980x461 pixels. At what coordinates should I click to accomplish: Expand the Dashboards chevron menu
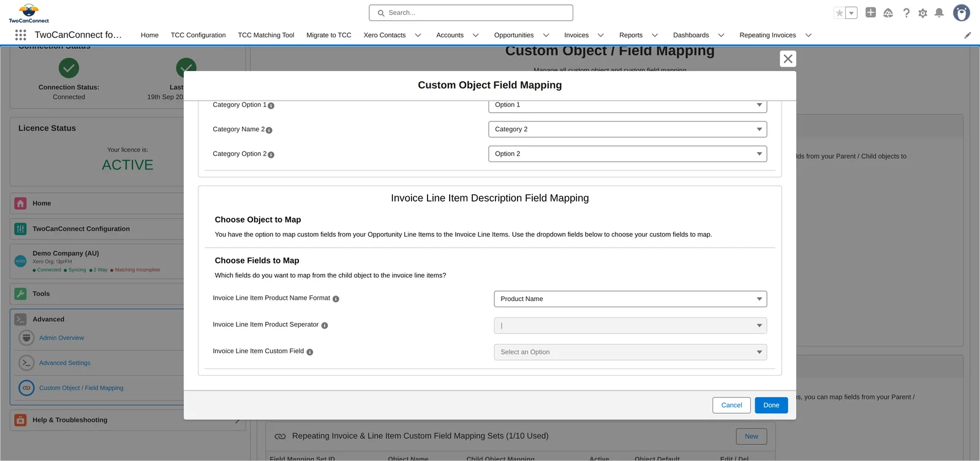pyautogui.click(x=722, y=35)
